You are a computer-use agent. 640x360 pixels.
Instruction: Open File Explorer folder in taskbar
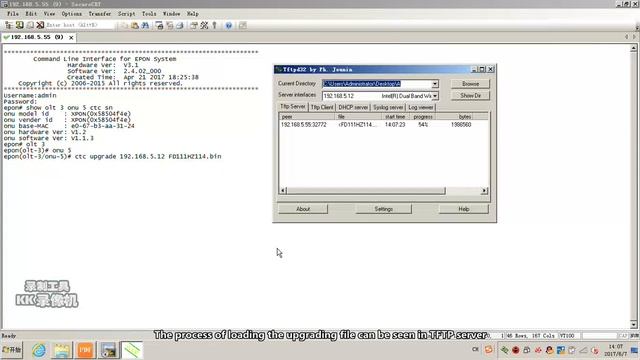tap(62, 350)
